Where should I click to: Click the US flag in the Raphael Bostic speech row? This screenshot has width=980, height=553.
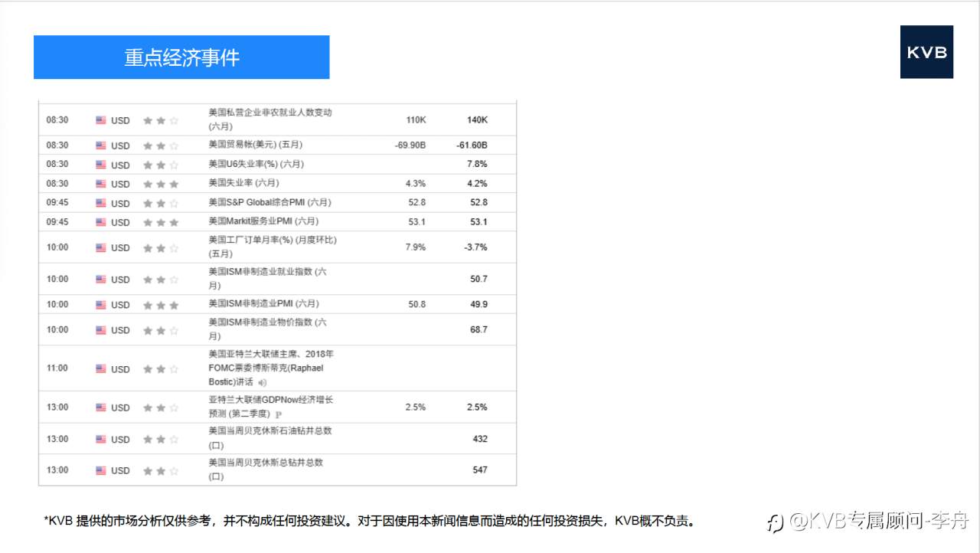(101, 368)
